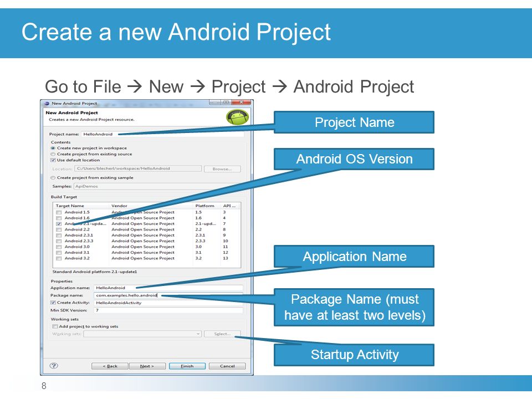Click the Finish button
The height and width of the screenshot is (399, 532).
click(187, 366)
